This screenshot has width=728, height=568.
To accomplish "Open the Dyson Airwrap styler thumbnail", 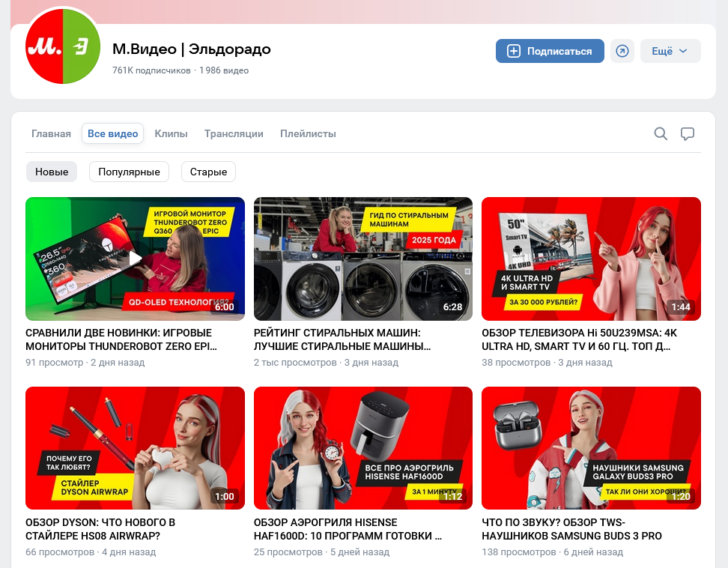I will tap(135, 448).
